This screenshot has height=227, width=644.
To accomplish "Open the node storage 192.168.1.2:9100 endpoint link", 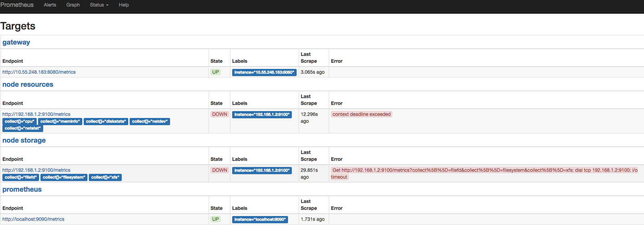I will point(36,170).
